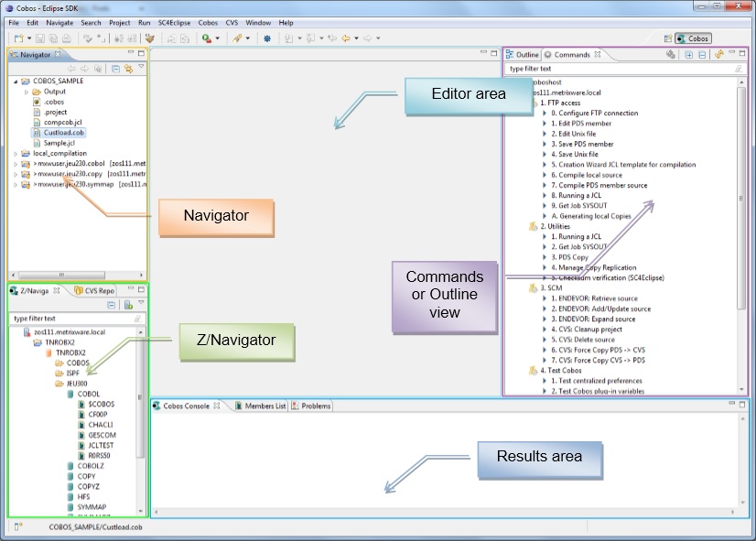
Task: Open the CVS menu
Action: click(232, 23)
